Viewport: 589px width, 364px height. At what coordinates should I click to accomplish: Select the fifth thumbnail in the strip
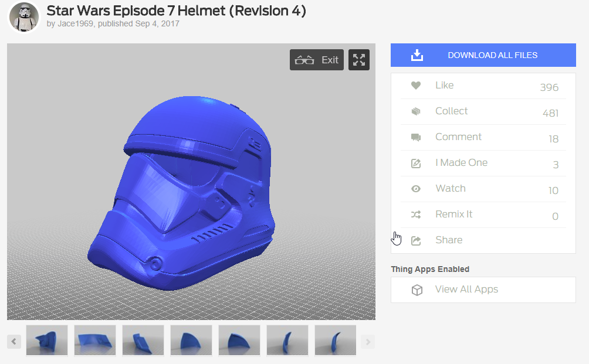point(239,341)
